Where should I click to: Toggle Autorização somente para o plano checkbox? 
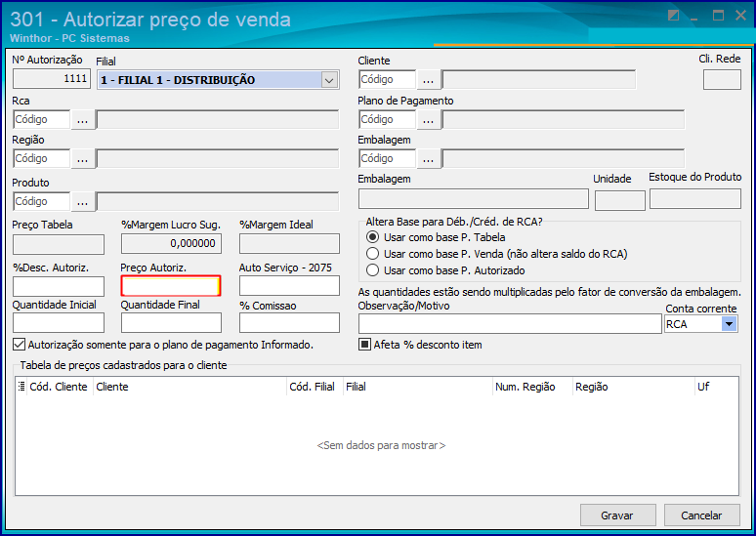[x=19, y=345]
